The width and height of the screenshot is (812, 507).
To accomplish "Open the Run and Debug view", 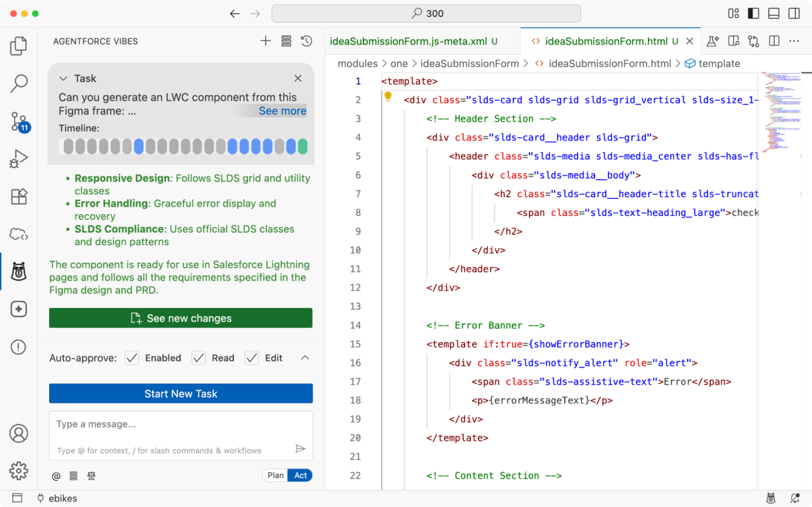I will click(19, 158).
